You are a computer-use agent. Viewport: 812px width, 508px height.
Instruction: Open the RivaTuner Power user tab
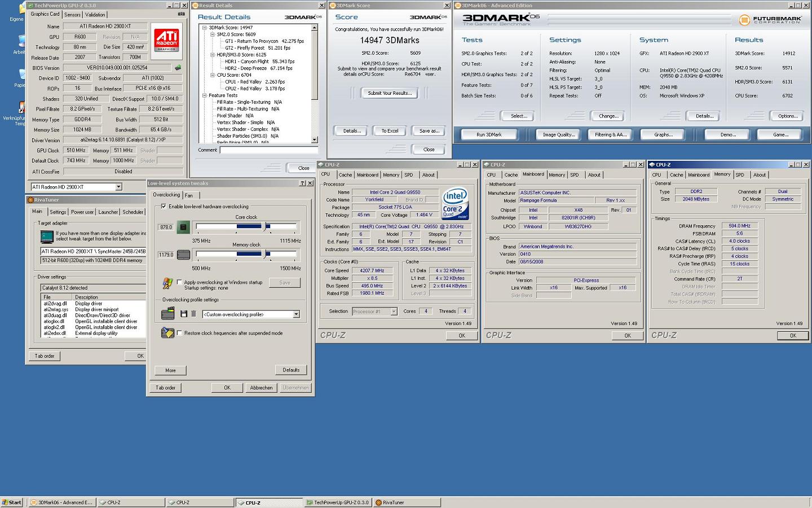tap(82, 212)
